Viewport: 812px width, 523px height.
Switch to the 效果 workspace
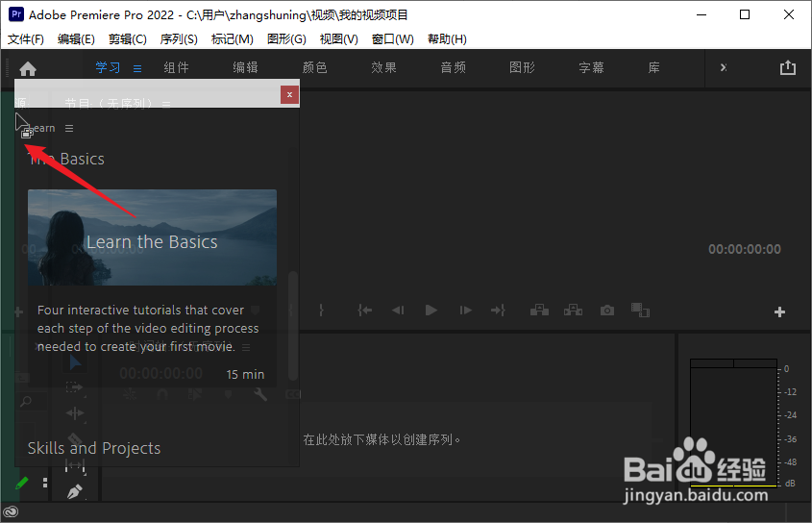click(383, 68)
